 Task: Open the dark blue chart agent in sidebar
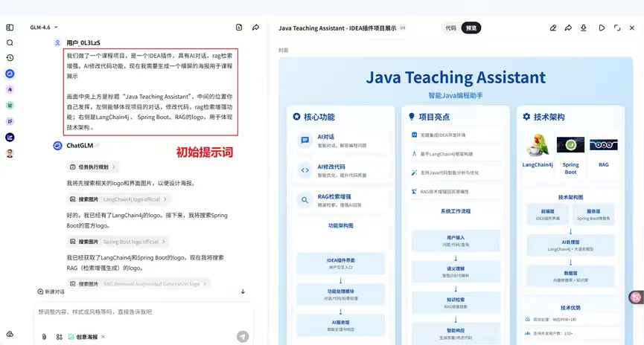coord(10,137)
